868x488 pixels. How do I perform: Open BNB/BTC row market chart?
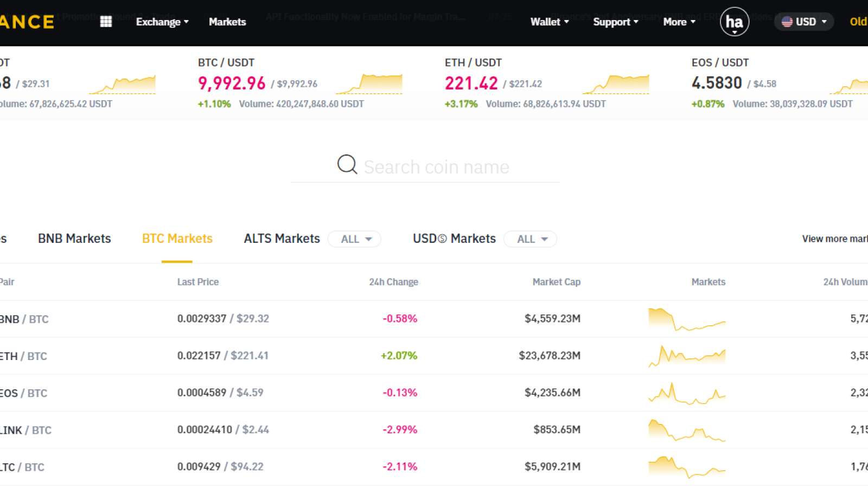[687, 319]
